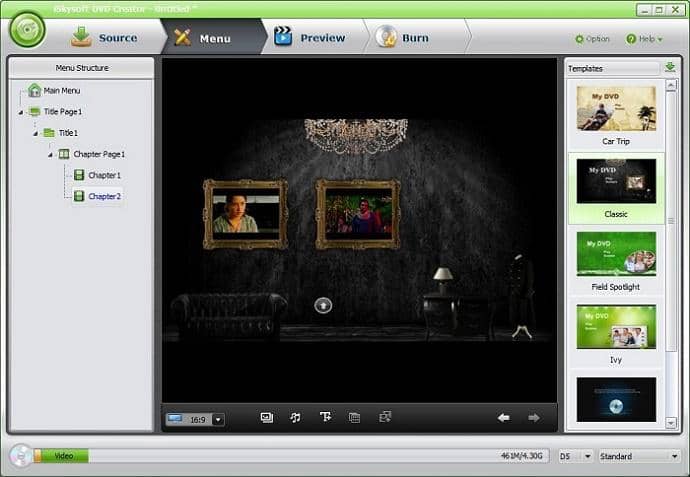
Task: Select the right framed chapter thumbnail
Action: point(358,214)
